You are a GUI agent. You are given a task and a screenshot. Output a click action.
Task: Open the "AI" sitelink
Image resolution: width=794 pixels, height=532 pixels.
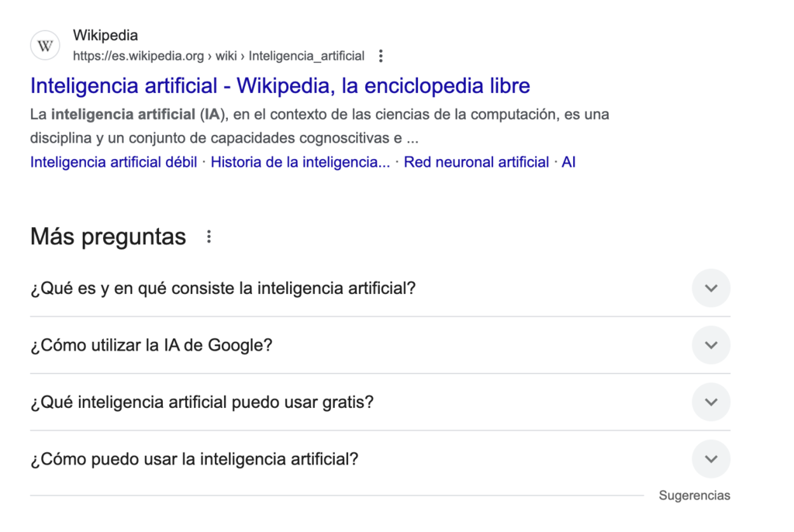[x=569, y=162]
